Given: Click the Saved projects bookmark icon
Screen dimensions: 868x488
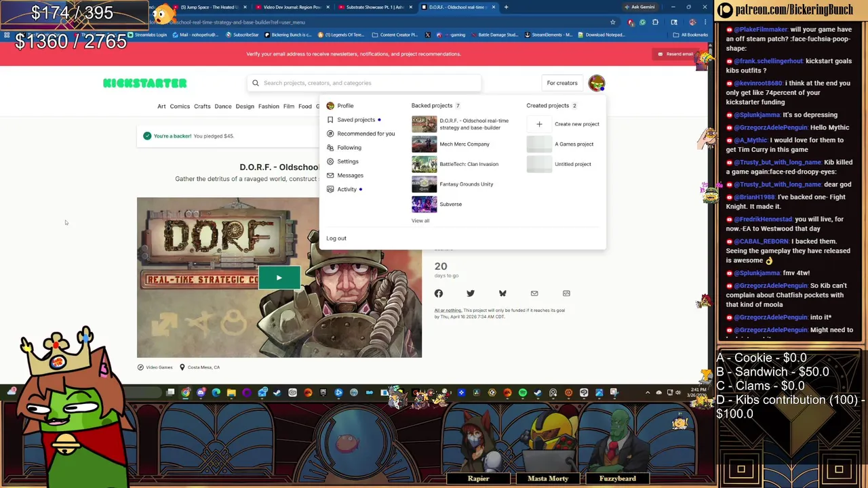Looking at the screenshot, I should coord(330,119).
